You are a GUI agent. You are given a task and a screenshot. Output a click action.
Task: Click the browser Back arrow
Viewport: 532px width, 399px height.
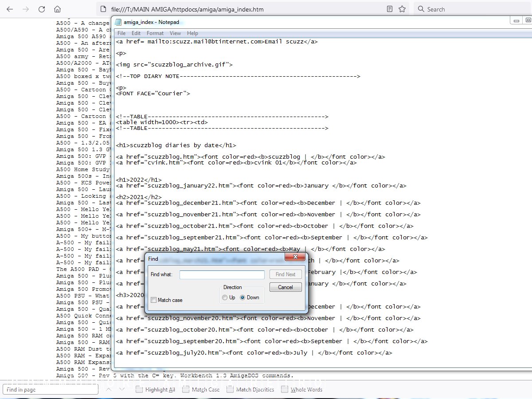tap(10, 9)
